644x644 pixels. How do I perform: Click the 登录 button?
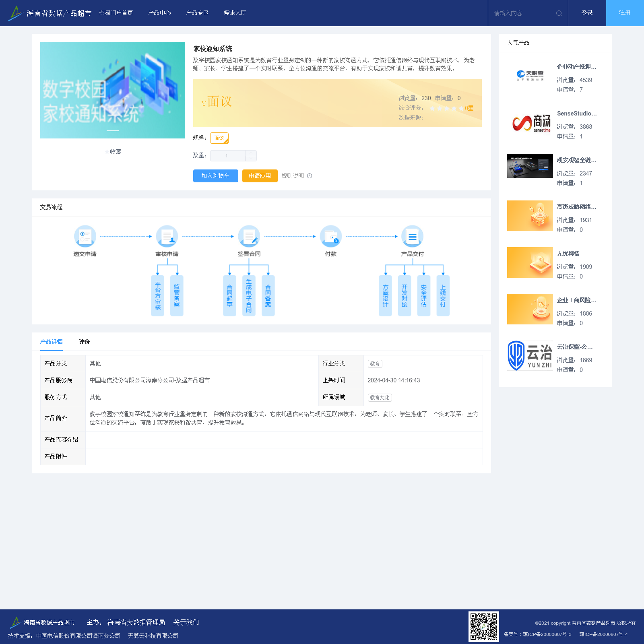587,13
